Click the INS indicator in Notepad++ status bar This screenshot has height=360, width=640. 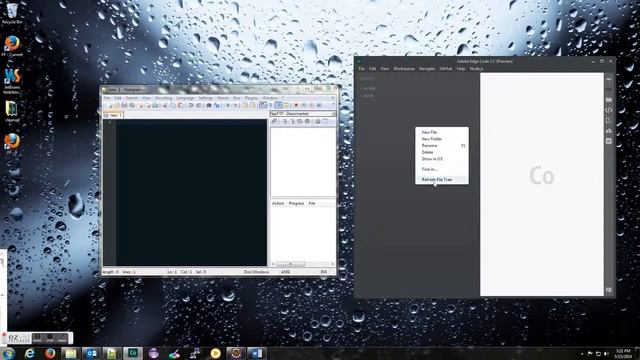pyautogui.click(x=324, y=272)
